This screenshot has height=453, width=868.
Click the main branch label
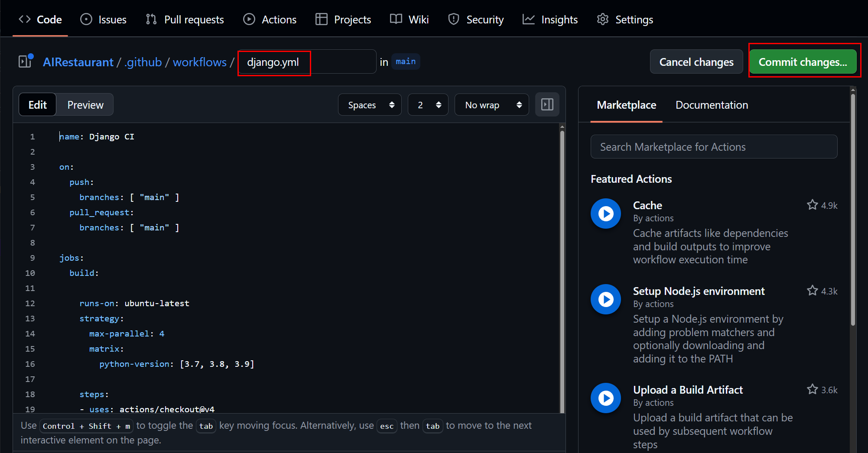pyautogui.click(x=406, y=61)
